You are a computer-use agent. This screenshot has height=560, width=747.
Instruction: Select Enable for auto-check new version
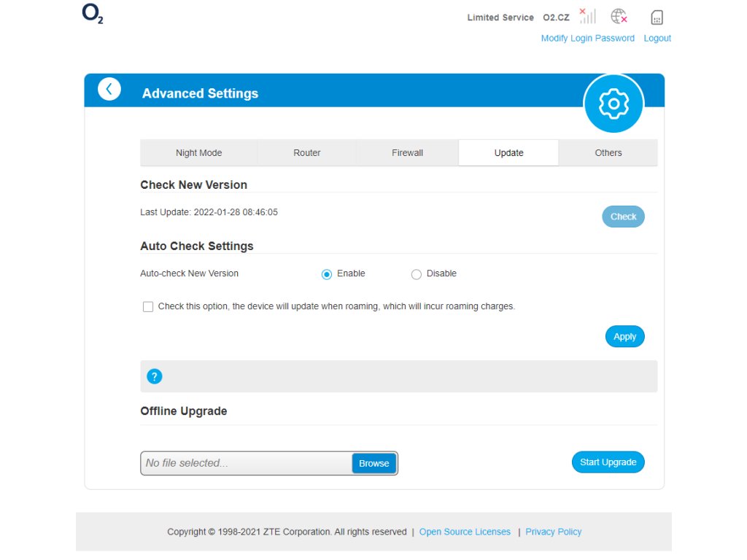pyautogui.click(x=327, y=274)
